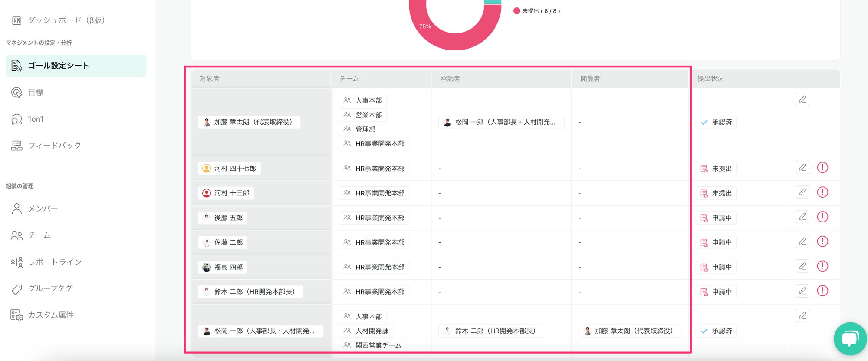Click 加藤 章太朗（代表取締役）target person chip

click(249, 122)
